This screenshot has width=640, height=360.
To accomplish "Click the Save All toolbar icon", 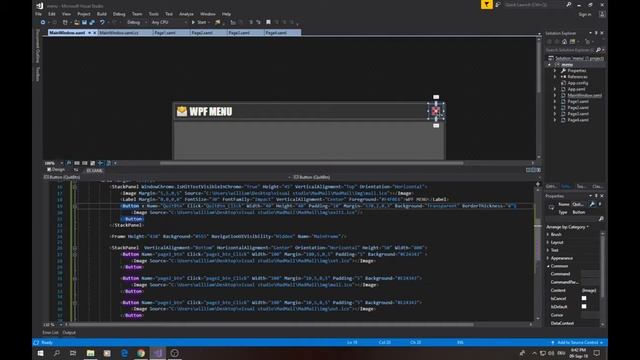I will tap(92, 22).
